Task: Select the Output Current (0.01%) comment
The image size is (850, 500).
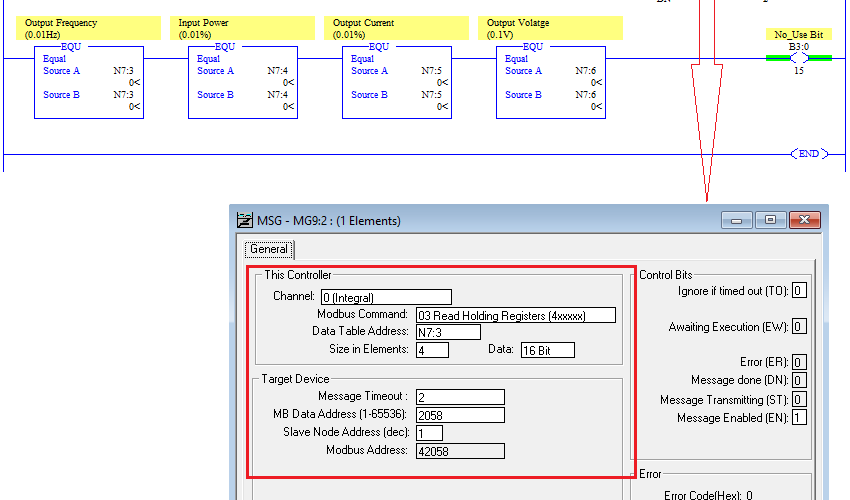Action: (396, 28)
